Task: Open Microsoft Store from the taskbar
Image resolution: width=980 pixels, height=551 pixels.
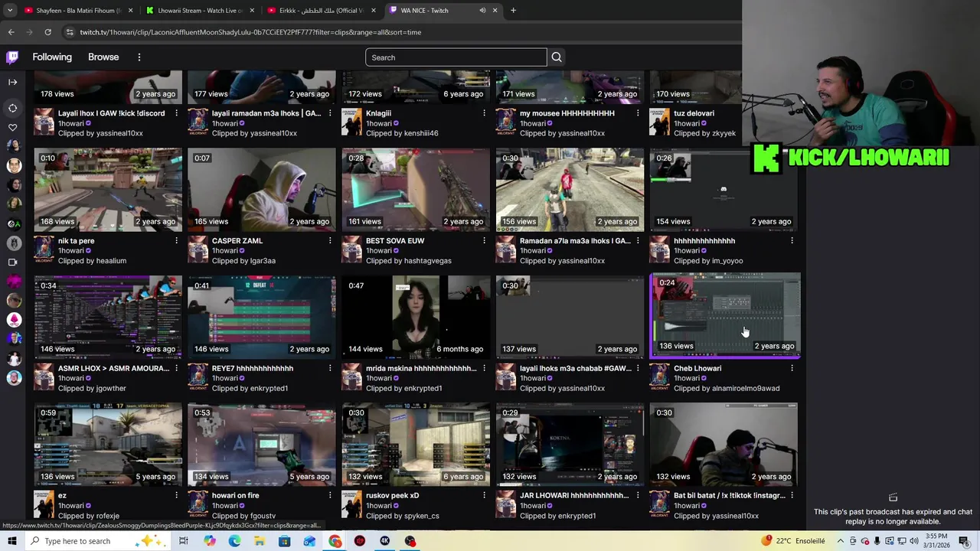Action: tap(284, 541)
